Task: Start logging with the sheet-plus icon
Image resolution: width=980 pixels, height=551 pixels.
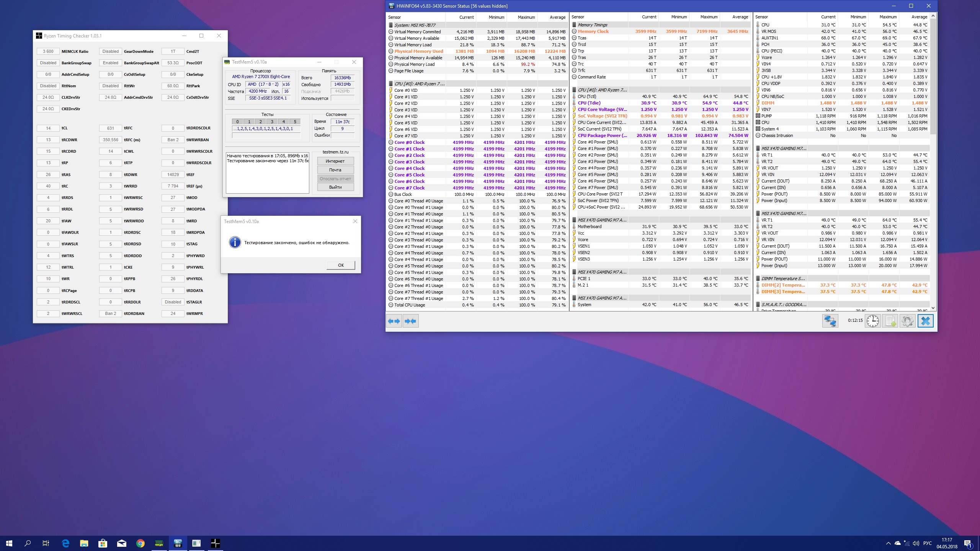Action: pyautogui.click(x=890, y=321)
